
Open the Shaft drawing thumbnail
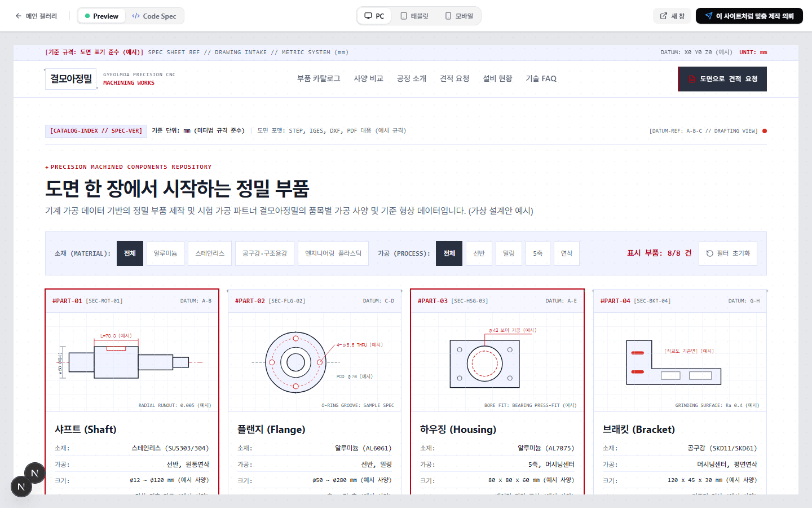132,362
